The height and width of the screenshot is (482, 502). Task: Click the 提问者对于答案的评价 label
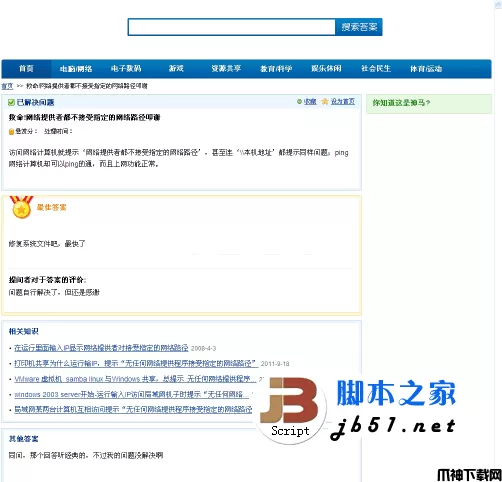tap(47, 280)
